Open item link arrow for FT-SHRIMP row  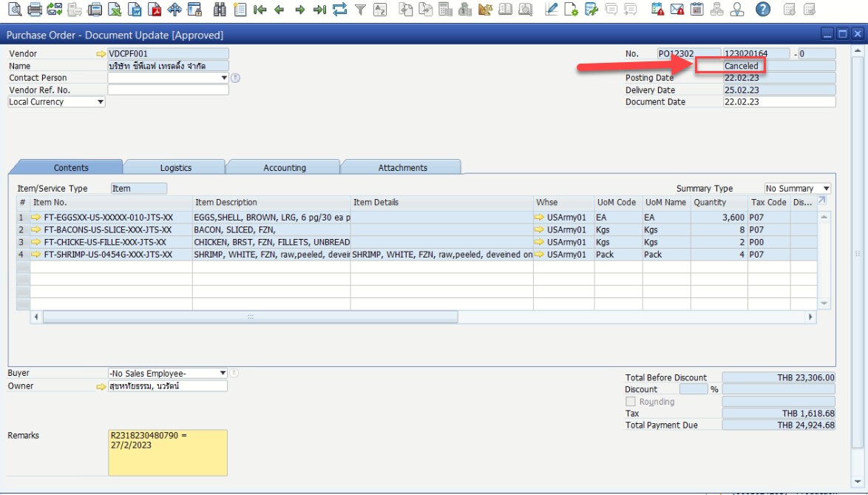click(x=36, y=255)
